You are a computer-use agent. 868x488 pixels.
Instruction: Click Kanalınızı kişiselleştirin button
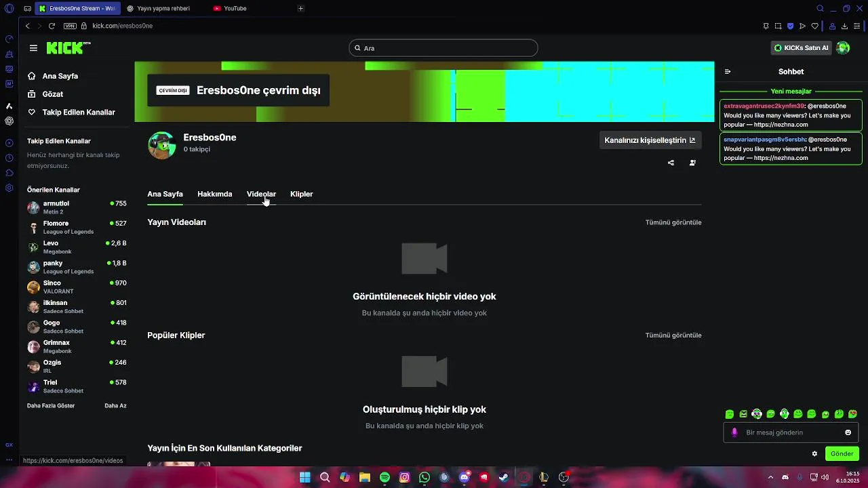650,140
